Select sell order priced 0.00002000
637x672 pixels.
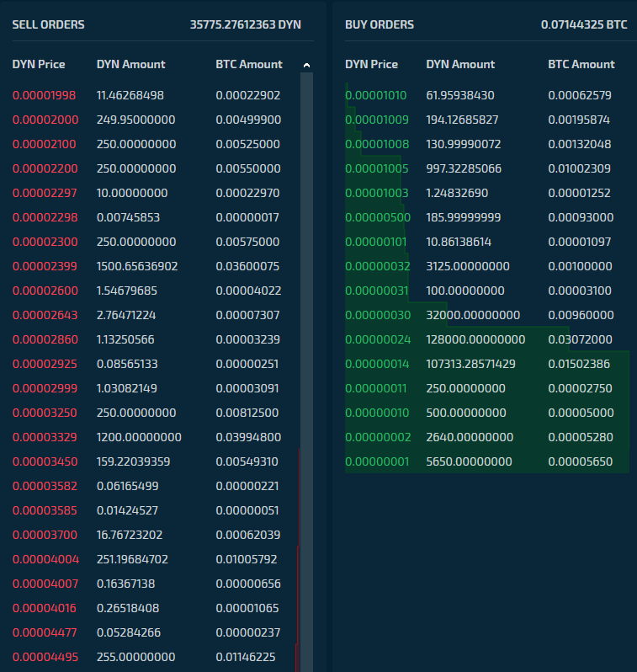pyautogui.click(x=156, y=120)
